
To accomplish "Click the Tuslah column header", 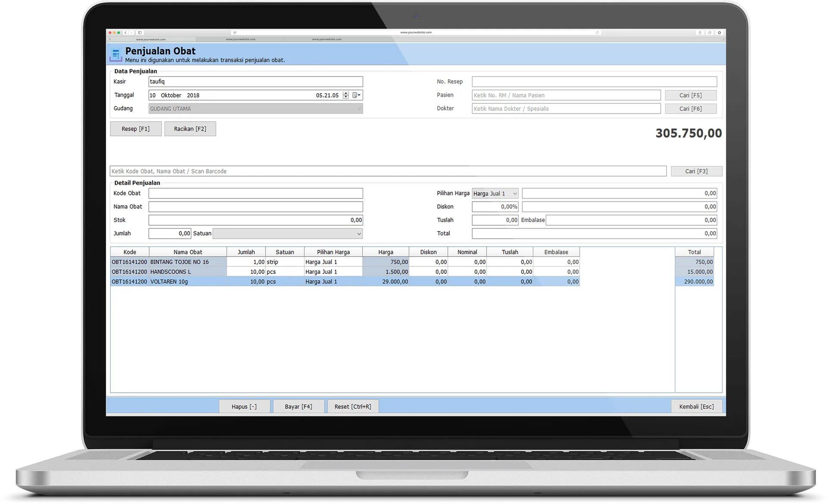I will 510,252.
